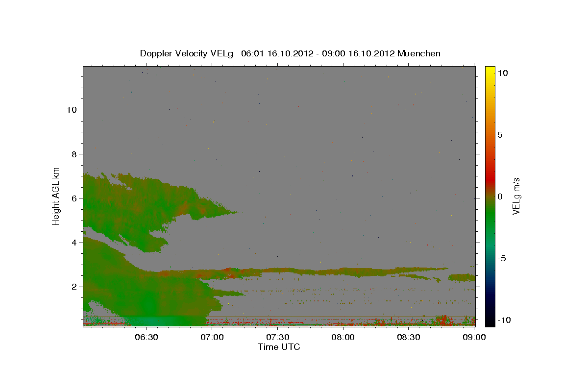Click the thin cloud band near 2.7 km at 08:00
The image size is (588, 392).
pos(343,271)
